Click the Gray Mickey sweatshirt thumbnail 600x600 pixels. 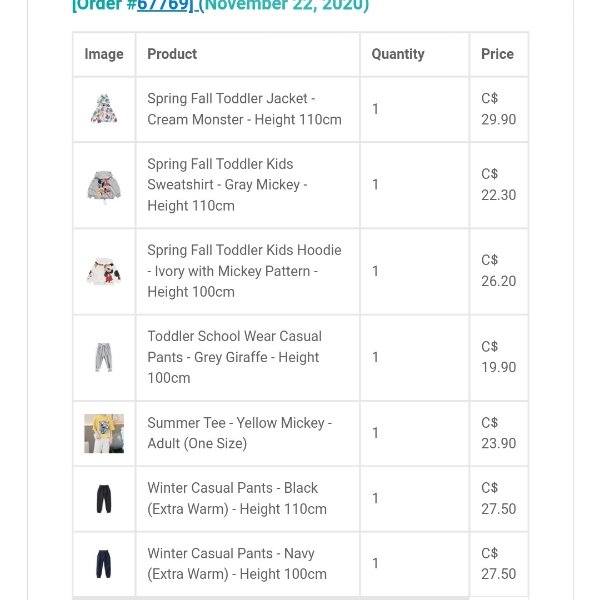(x=104, y=185)
